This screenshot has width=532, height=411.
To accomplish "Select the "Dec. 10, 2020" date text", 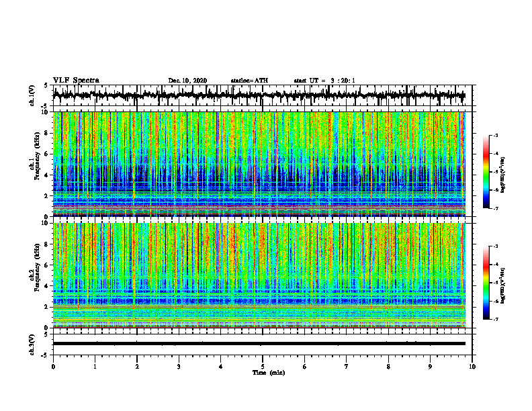I will (x=187, y=81).
